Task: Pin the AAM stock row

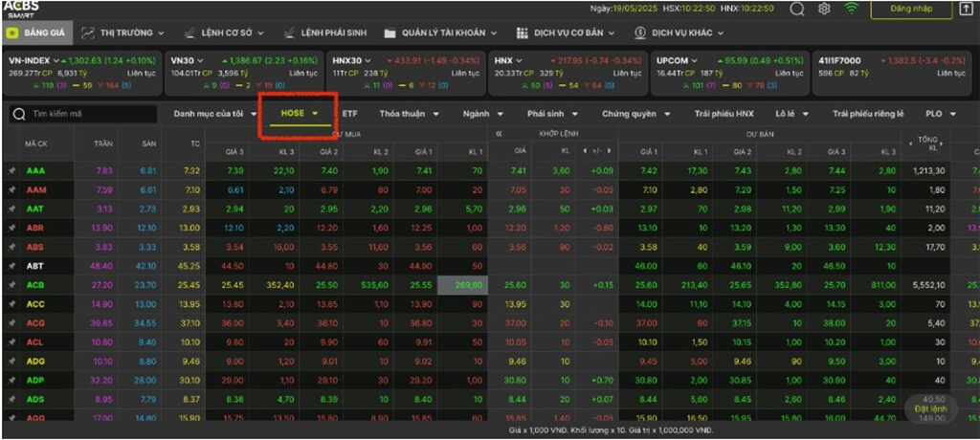Action: click(x=11, y=189)
